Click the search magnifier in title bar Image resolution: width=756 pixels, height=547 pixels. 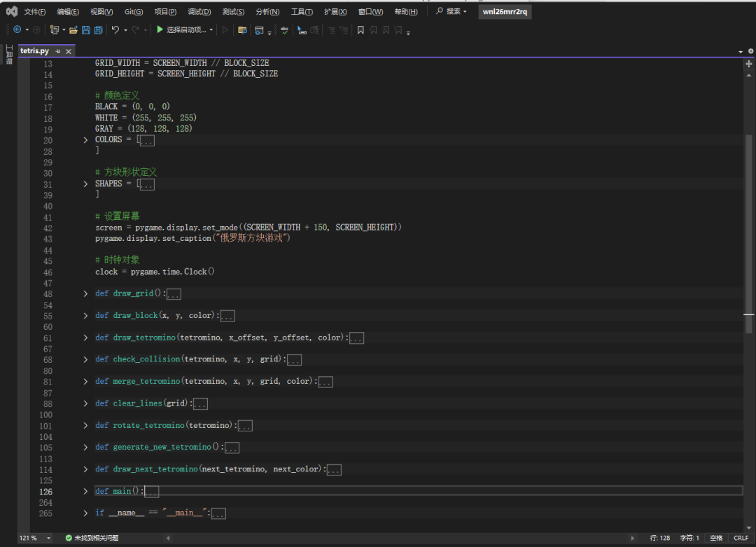point(439,11)
